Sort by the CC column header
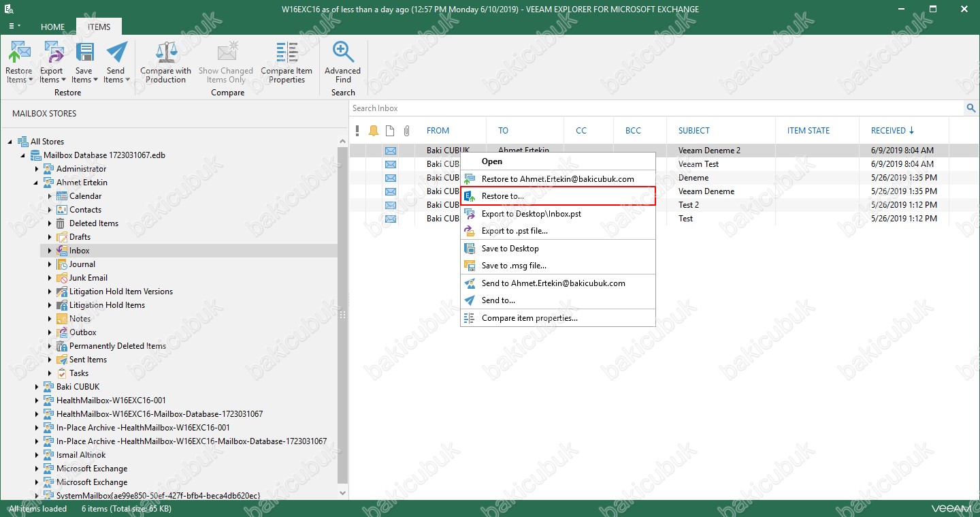This screenshot has width=980, height=517. pos(581,131)
